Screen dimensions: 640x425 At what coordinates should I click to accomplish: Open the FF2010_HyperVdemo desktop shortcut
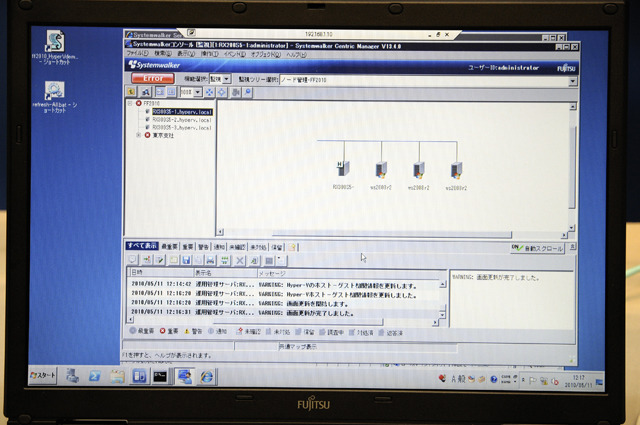tap(55, 47)
